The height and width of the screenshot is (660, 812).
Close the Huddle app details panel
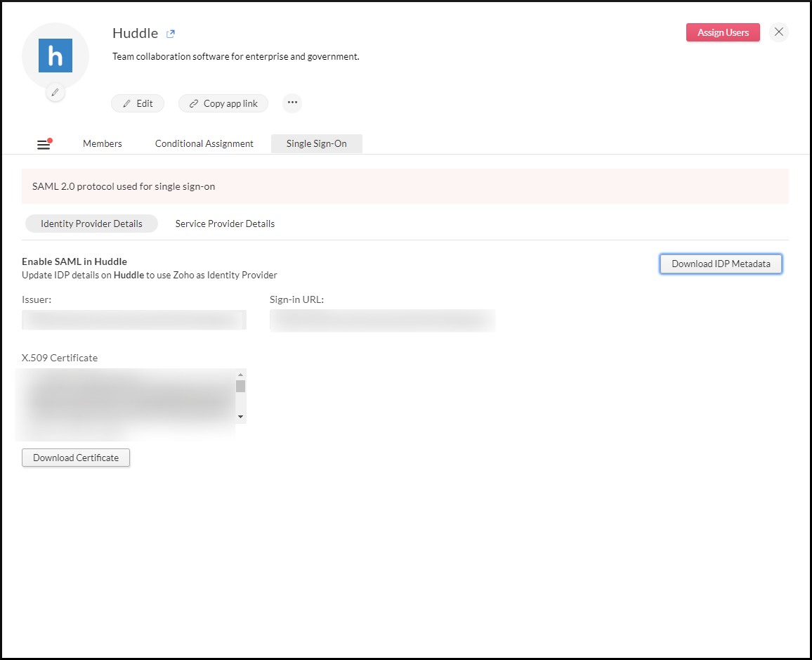(778, 32)
